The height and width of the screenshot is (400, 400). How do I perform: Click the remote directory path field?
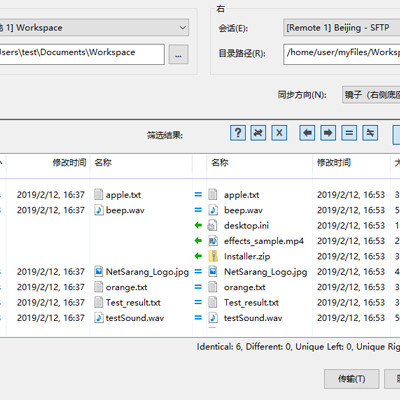tap(342, 54)
